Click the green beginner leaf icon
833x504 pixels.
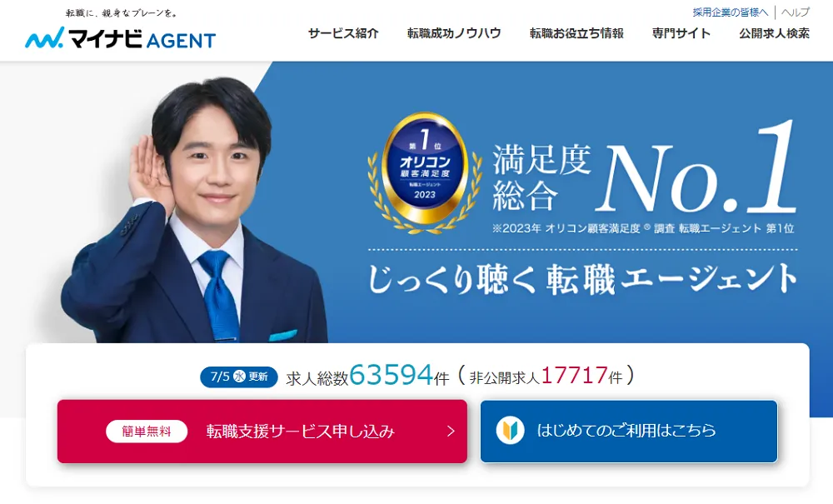510,430
